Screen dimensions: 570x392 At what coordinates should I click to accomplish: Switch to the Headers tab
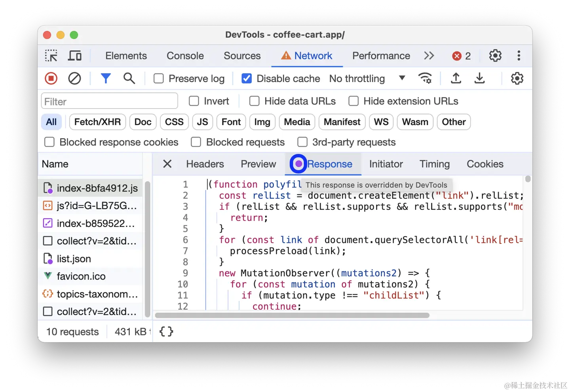pos(205,164)
